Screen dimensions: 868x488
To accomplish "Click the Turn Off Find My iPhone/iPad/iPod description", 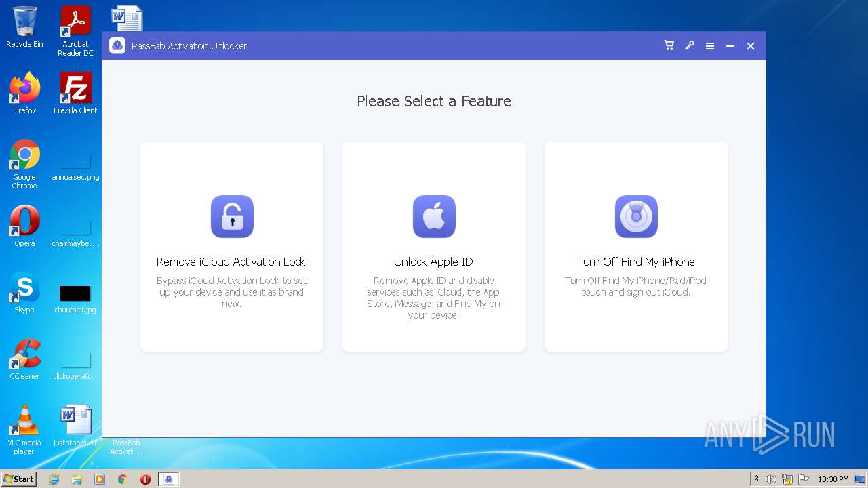I will (636, 286).
